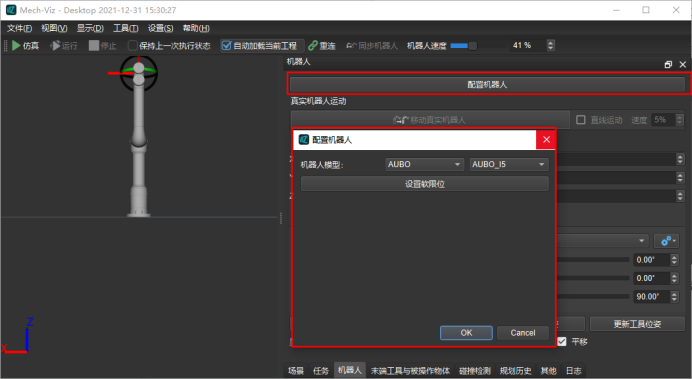Screen dimensions: 692x379
Task: Toggle 保持上一次执行状态 checkbox
Action: (x=132, y=45)
